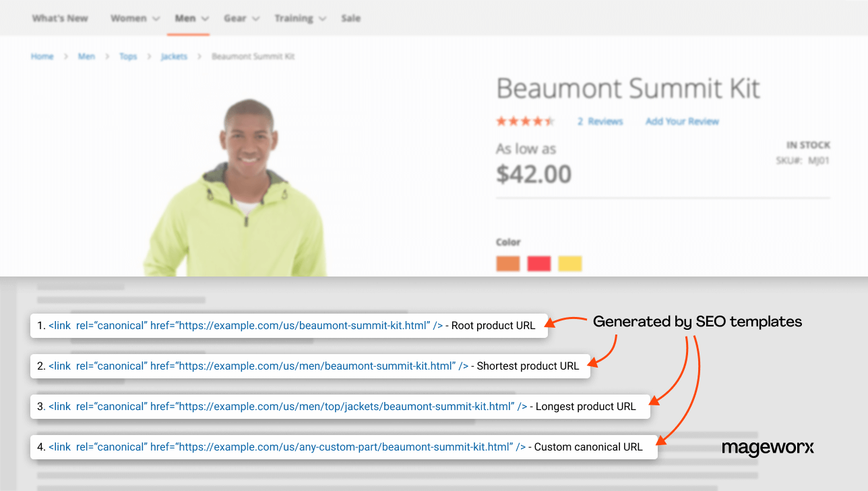The height and width of the screenshot is (491, 868).
Task: Expand the Gear navigation dropdown
Action: click(x=236, y=18)
